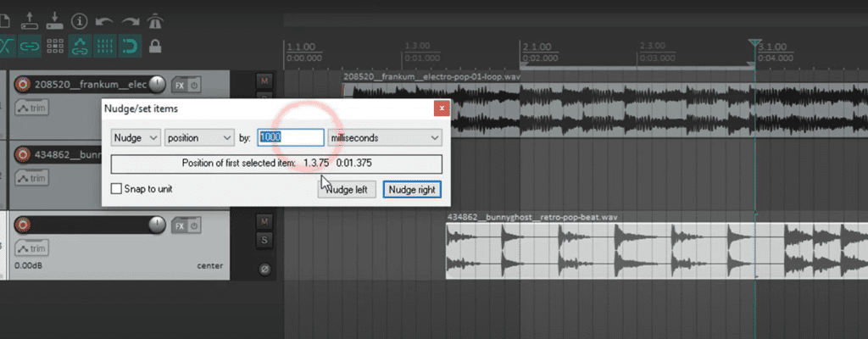Open the Nudge mode dropdown
The height and width of the screenshot is (339, 868).
(136, 138)
